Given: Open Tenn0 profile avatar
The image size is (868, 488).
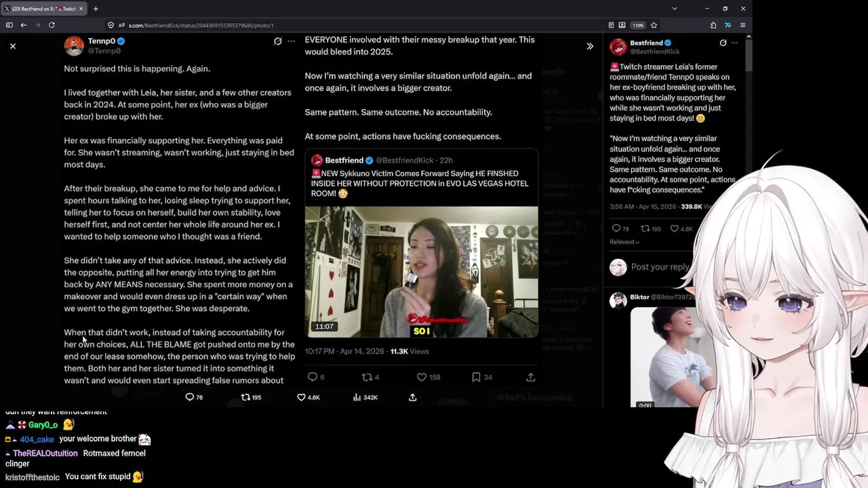Looking at the screenshot, I should [74, 45].
